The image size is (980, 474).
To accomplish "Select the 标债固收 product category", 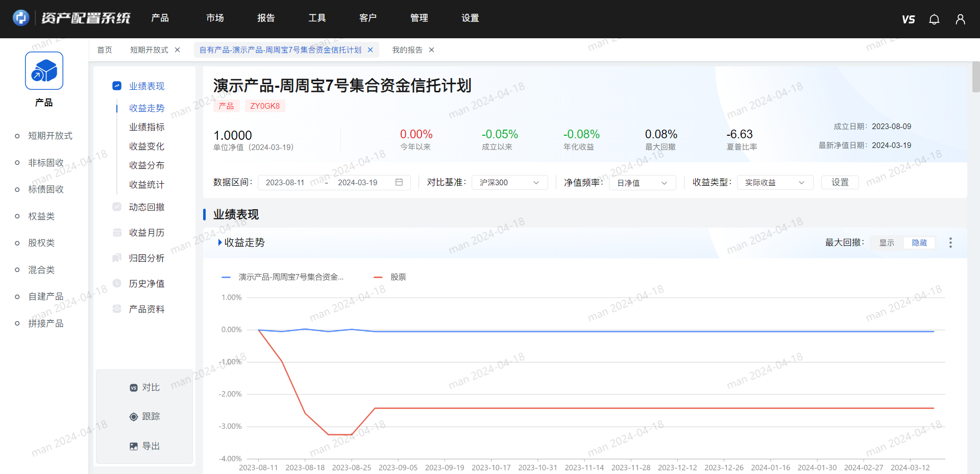I will (x=46, y=189).
